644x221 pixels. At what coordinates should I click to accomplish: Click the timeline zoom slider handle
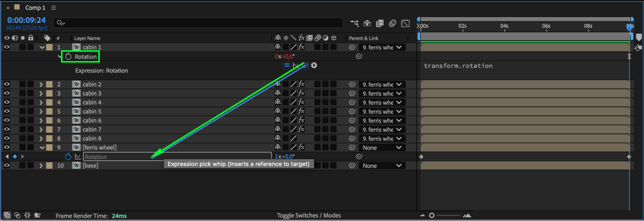[x=432, y=215]
